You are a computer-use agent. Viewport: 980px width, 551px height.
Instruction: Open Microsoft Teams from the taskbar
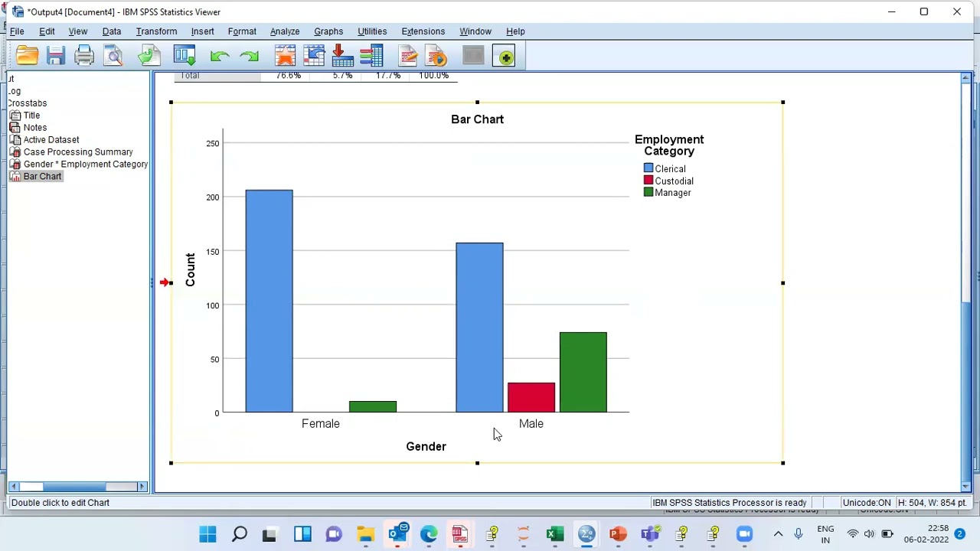[650, 534]
